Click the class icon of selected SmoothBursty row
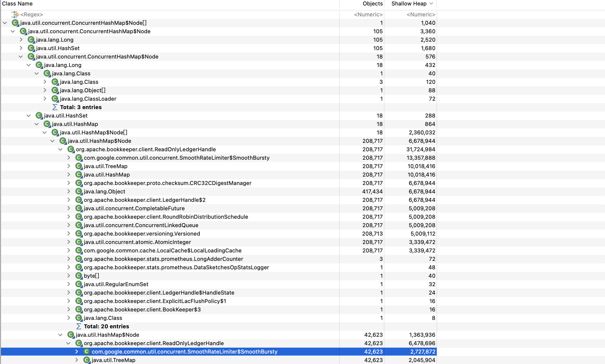Screen dimensions: 605x364 87,352
